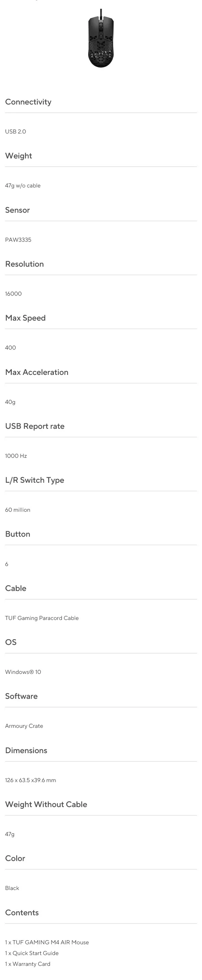
Task: Click the Connectivity section heading
Action: tap(28, 102)
